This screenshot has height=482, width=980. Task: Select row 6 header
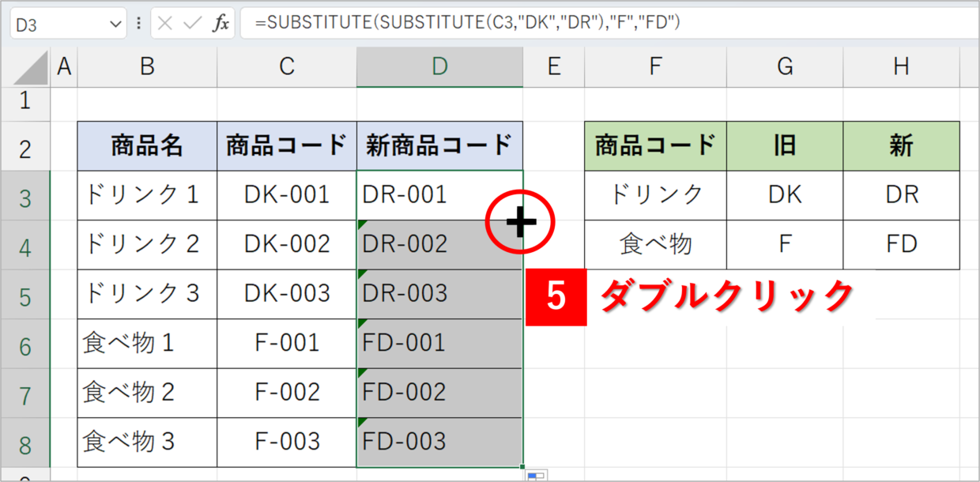pyautogui.click(x=25, y=344)
